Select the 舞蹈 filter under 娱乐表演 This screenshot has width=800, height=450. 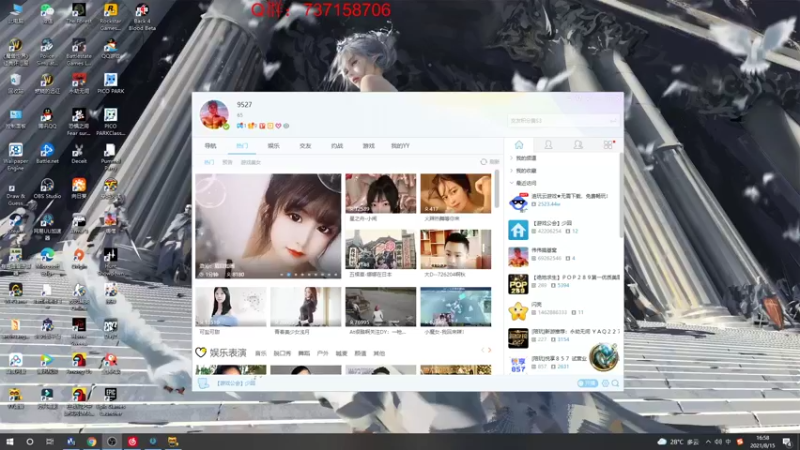point(304,353)
